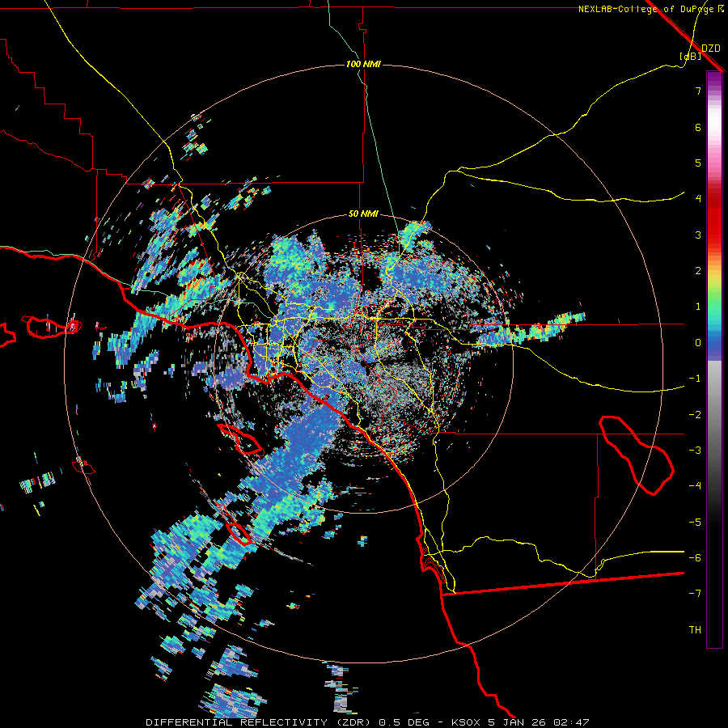The image size is (728, 728).
Task: Click the -5 value on the color scale
Action: tap(695, 523)
